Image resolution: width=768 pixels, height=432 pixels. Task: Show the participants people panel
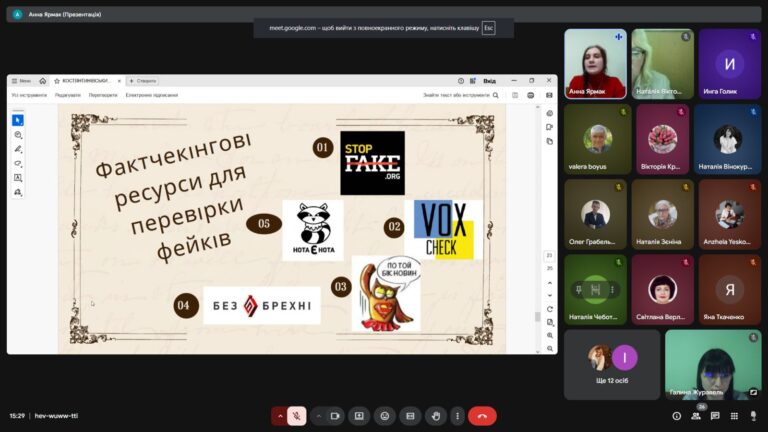coord(696,416)
